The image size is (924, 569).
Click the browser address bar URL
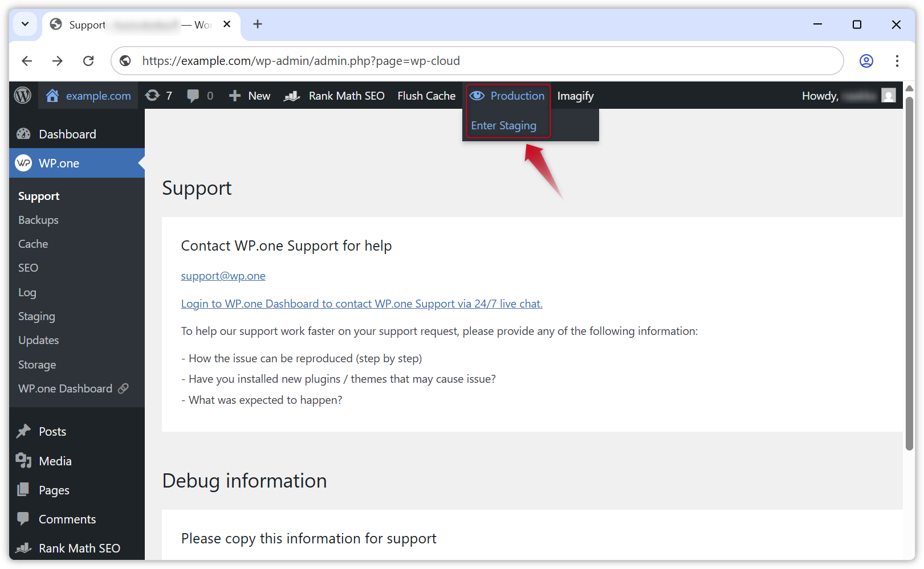(301, 61)
